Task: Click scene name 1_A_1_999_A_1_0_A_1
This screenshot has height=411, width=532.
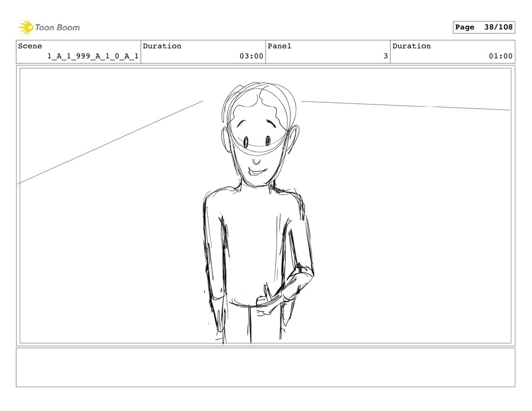Action: (x=93, y=56)
